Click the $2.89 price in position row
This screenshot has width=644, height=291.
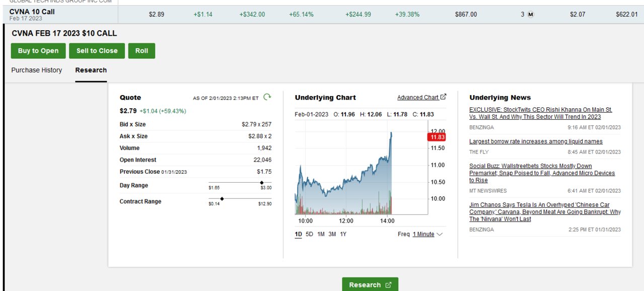point(157,15)
